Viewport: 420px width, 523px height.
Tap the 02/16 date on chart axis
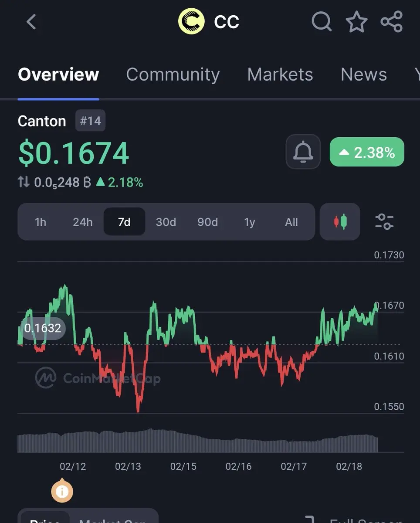(239, 466)
